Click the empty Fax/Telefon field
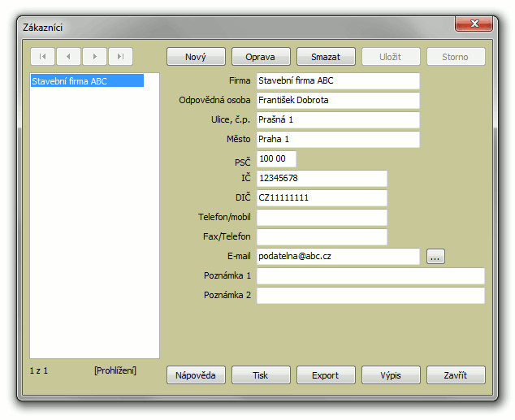 (x=322, y=236)
